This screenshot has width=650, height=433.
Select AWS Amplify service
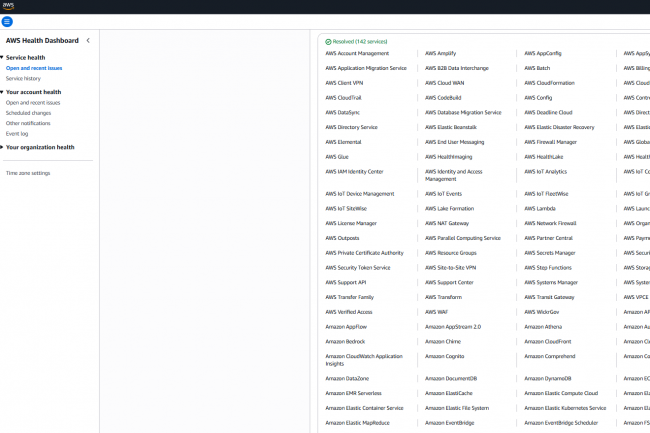440,53
